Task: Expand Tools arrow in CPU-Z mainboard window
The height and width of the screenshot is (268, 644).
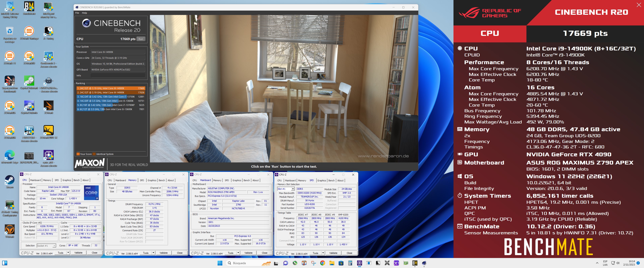Action: pyautogui.click(x=238, y=253)
